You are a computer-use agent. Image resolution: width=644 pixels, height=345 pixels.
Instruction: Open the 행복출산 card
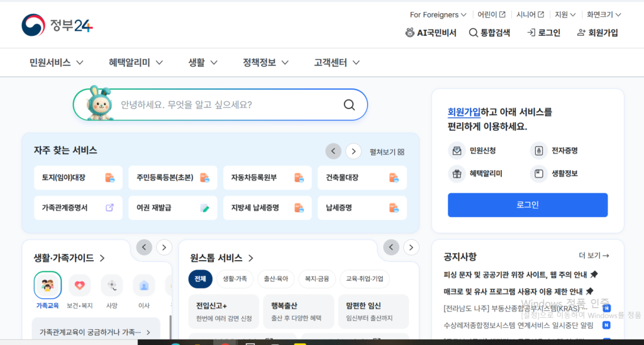[x=299, y=311]
